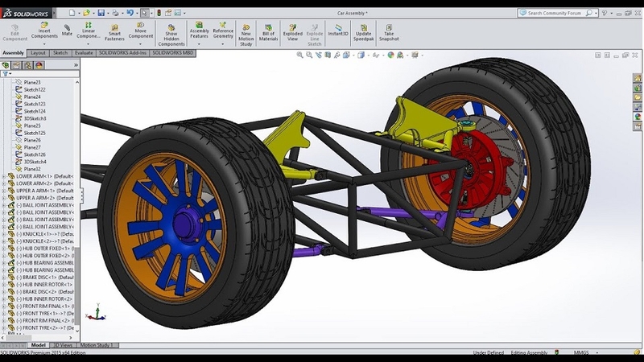
Task: Click Take Snapshot tool
Action: 389,33
